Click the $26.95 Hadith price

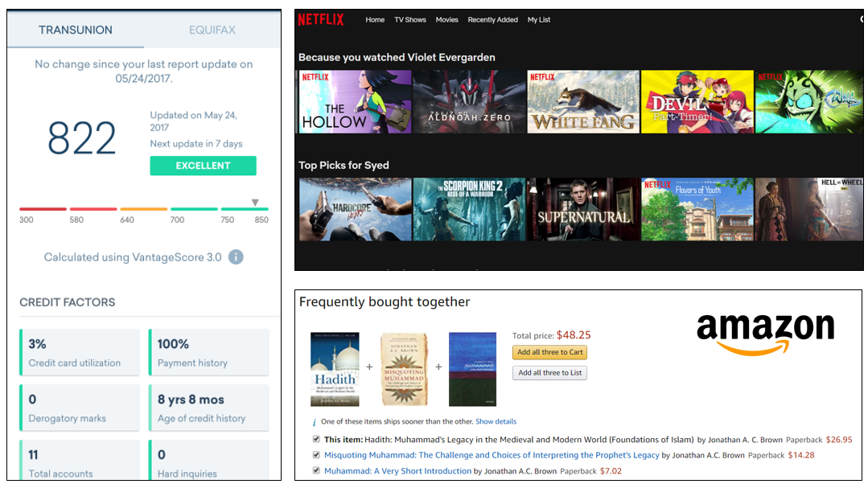pos(839,440)
